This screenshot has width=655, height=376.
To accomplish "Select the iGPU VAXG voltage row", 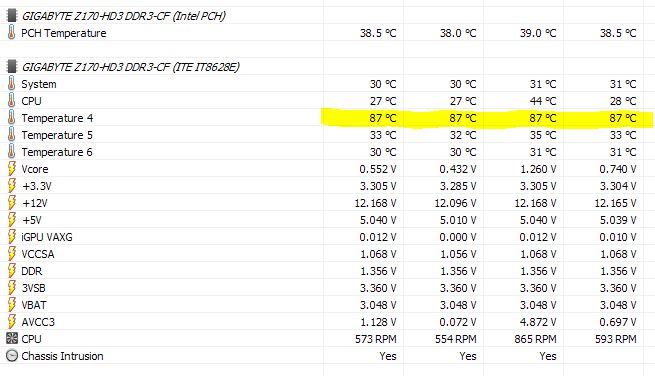I will (x=328, y=237).
